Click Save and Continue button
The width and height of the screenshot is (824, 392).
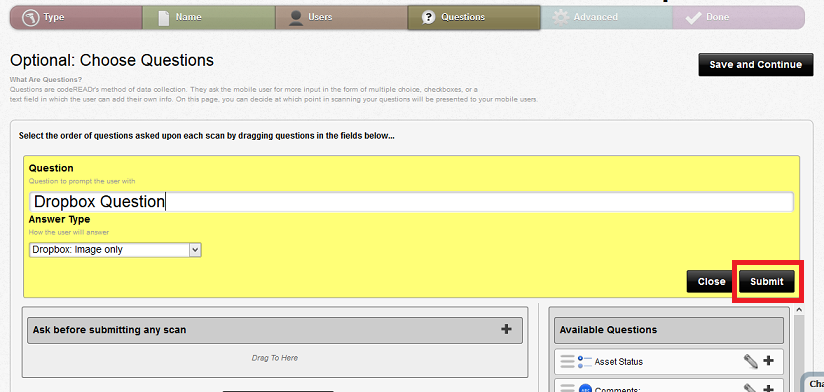[756, 65]
